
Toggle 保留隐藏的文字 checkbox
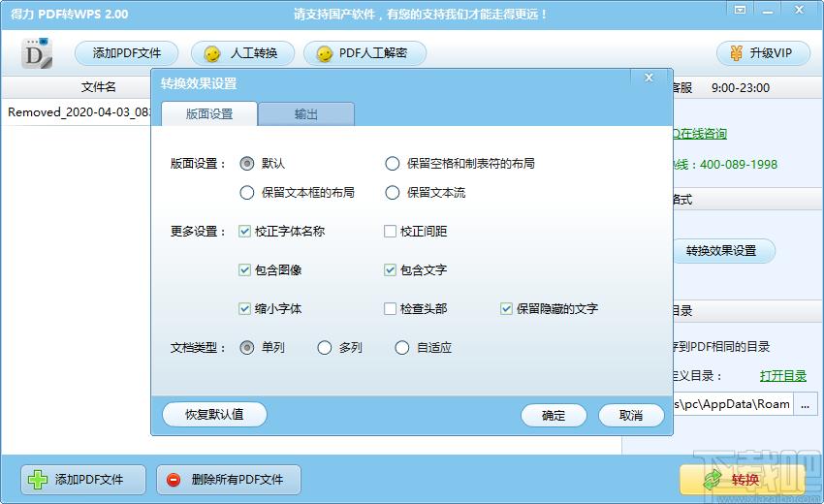pos(506,308)
